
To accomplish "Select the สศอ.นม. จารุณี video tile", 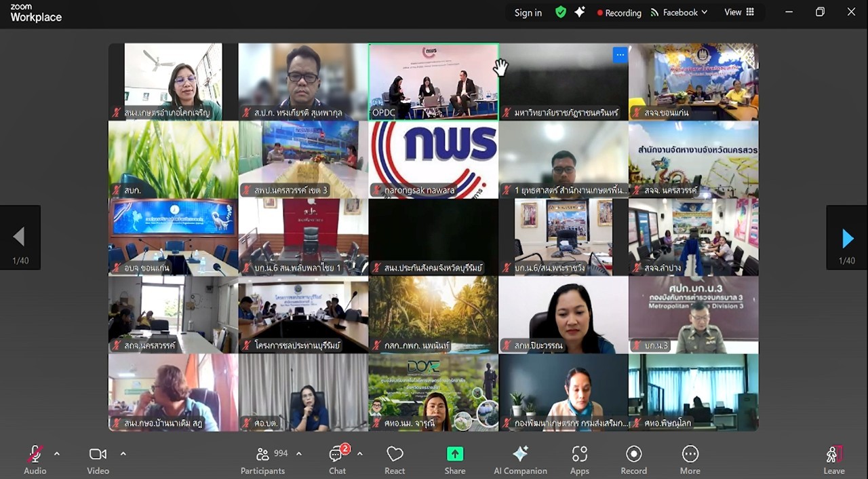I will point(433,392).
